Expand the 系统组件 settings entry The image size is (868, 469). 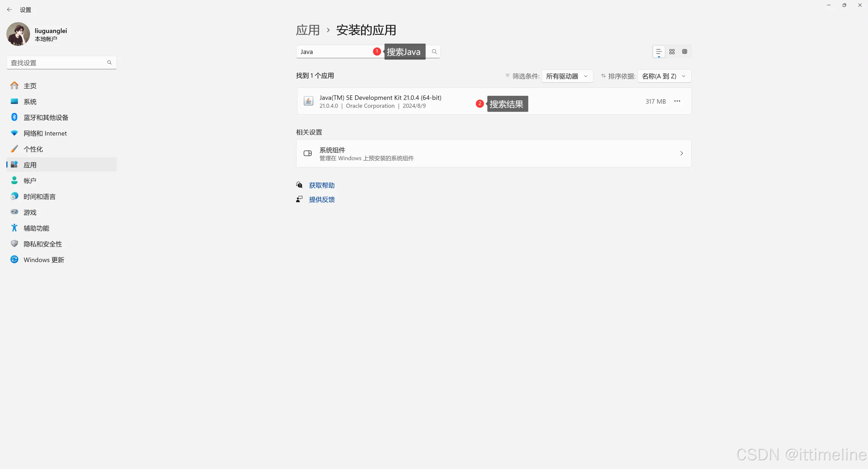pyautogui.click(x=494, y=153)
